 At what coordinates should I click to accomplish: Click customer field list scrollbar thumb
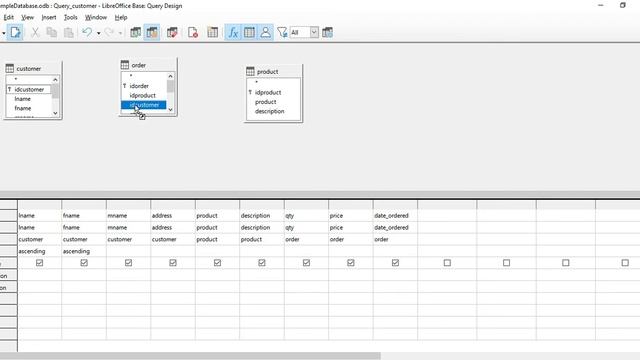point(55,91)
